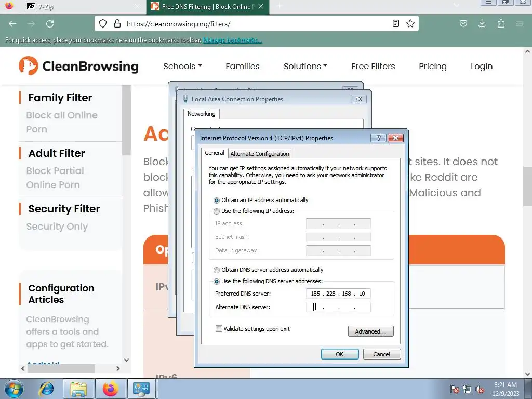Open the Manage bookmarks link
532x399 pixels.
[x=232, y=40]
